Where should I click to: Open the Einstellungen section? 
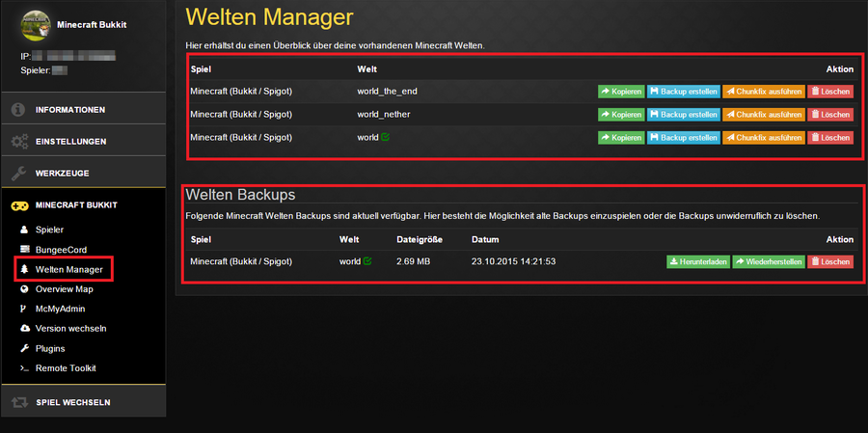(83, 141)
